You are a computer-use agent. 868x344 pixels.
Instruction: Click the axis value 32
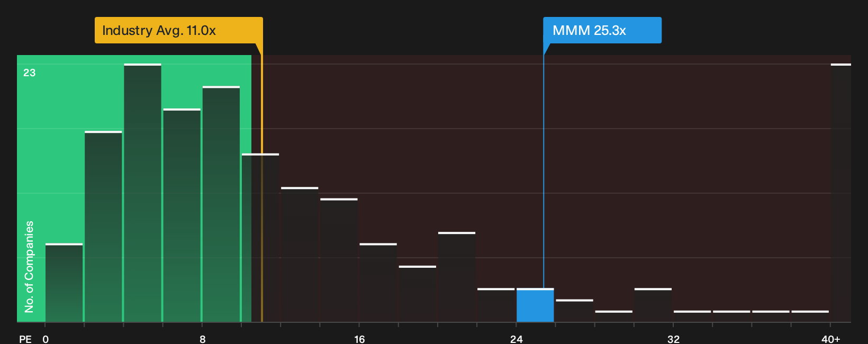[x=673, y=339]
